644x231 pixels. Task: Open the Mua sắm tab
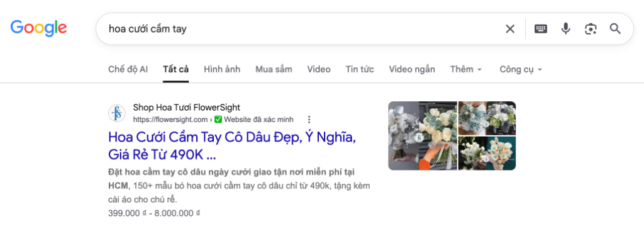point(274,69)
